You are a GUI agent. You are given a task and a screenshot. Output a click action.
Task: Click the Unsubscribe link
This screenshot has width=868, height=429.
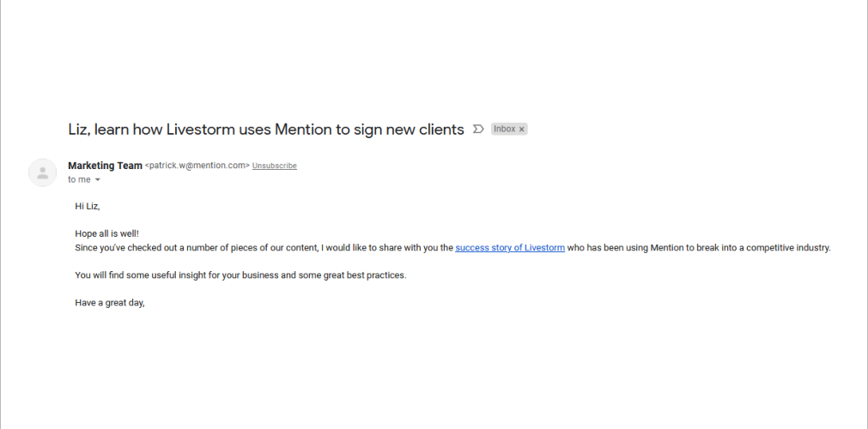[275, 166]
